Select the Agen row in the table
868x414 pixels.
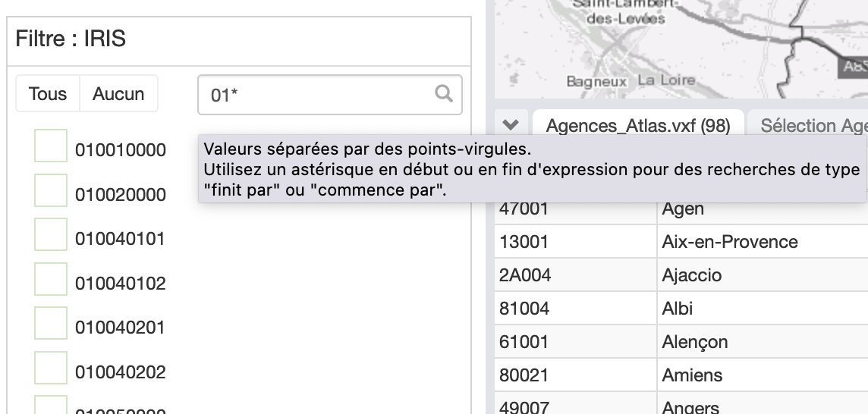(683, 209)
